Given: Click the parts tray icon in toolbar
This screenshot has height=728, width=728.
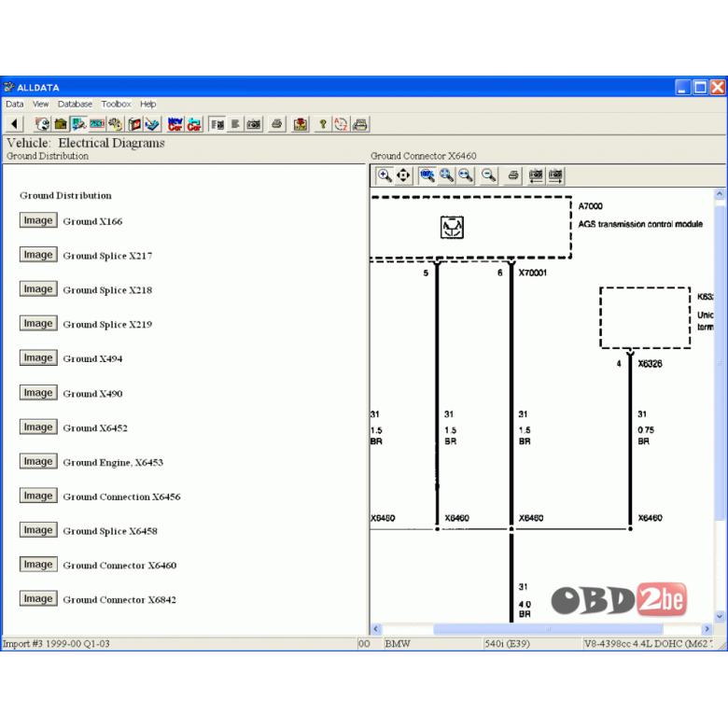Looking at the screenshot, I should (152, 124).
